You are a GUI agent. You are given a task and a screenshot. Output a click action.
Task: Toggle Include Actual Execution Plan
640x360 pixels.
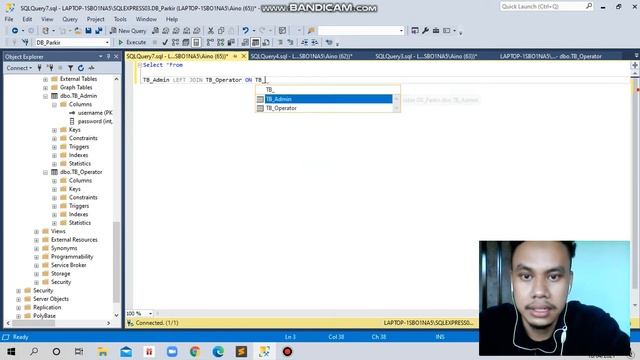click(210, 42)
